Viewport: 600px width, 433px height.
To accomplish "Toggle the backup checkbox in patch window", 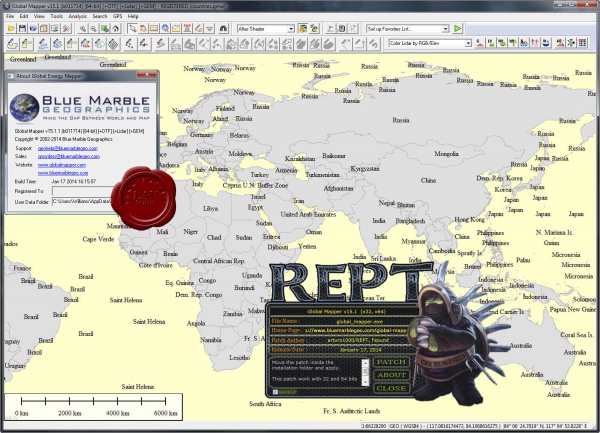I will coord(275,392).
